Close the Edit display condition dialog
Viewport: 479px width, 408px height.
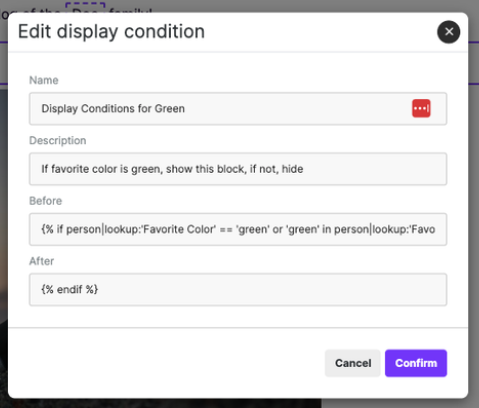point(449,32)
